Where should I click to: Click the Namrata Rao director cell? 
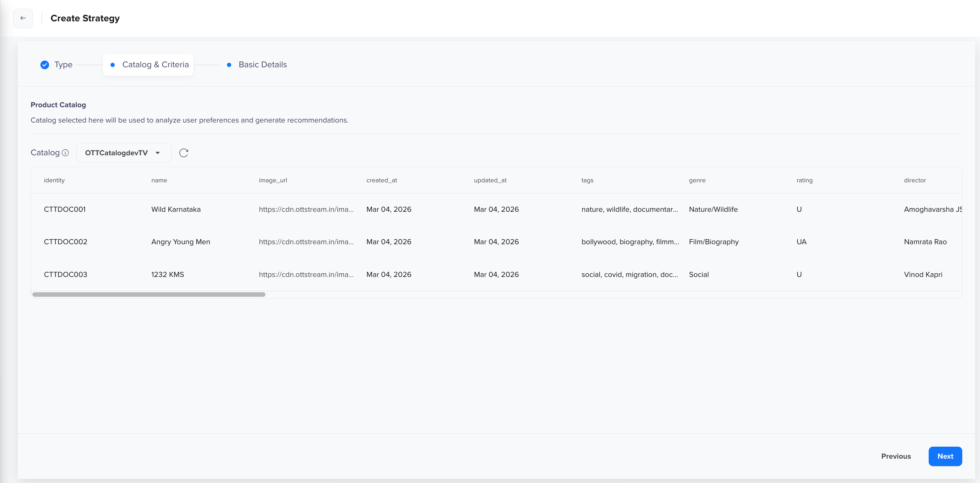(925, 242)
